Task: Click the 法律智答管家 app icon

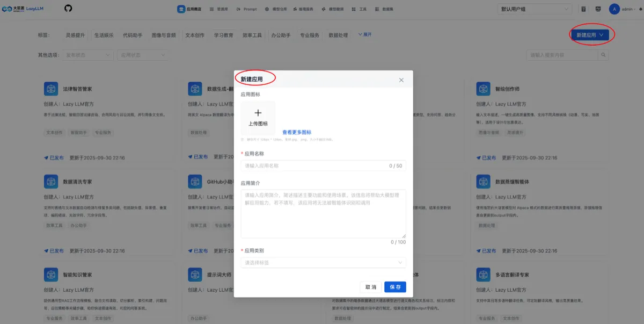Action: click(x=51, y=89)
